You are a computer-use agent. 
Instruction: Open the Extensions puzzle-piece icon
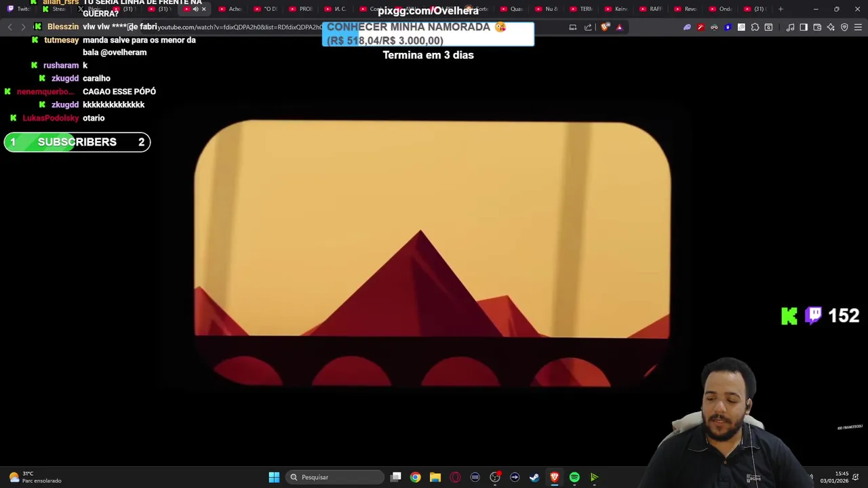pyautogui.click(x=755, y=27)
